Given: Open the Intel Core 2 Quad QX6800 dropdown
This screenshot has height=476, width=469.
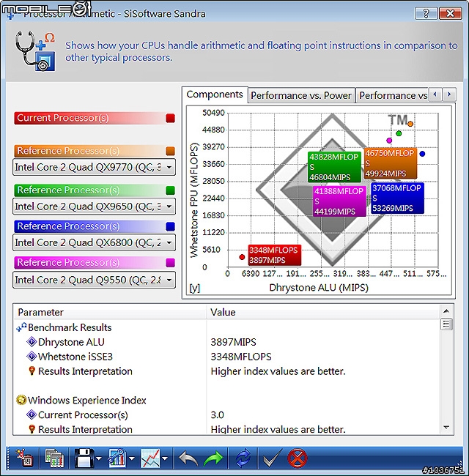Looking at the screenshot, I should coord(94,242).
